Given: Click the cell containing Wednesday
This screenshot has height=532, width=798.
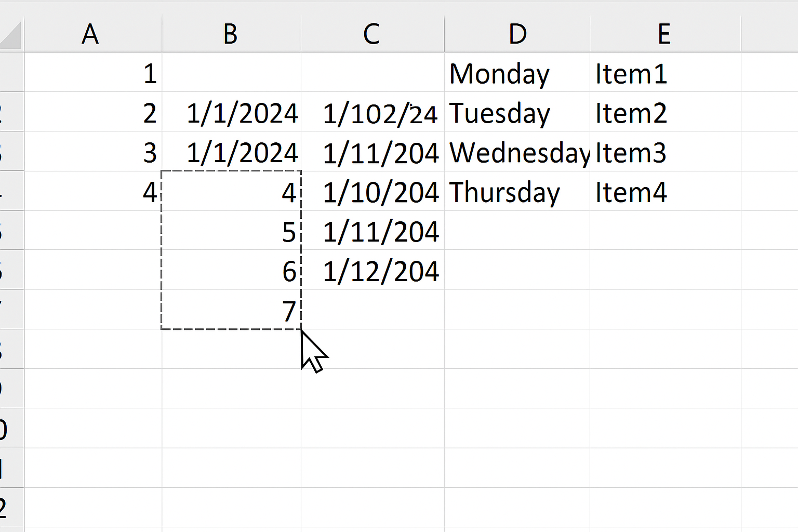Looking at the screenshot, I should 517,151.
